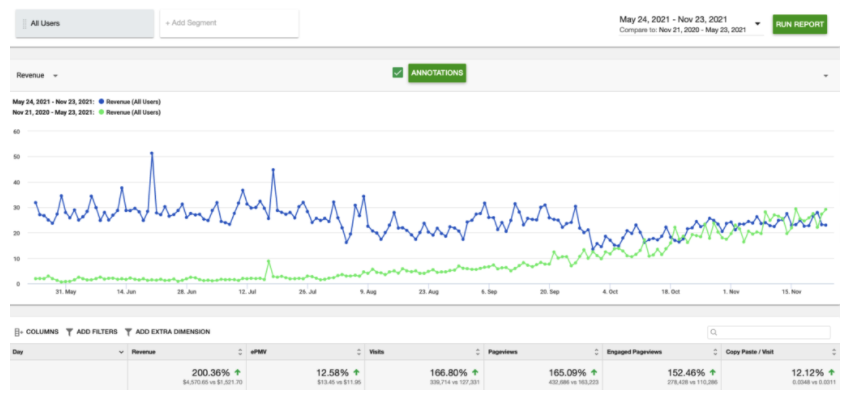Click the 12.12% copy paste value
The height and width of the screenshot is (399, 852).
808,373
